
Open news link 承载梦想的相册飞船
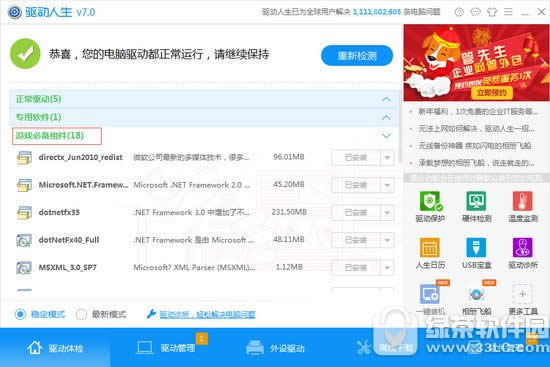pos(476,163)
